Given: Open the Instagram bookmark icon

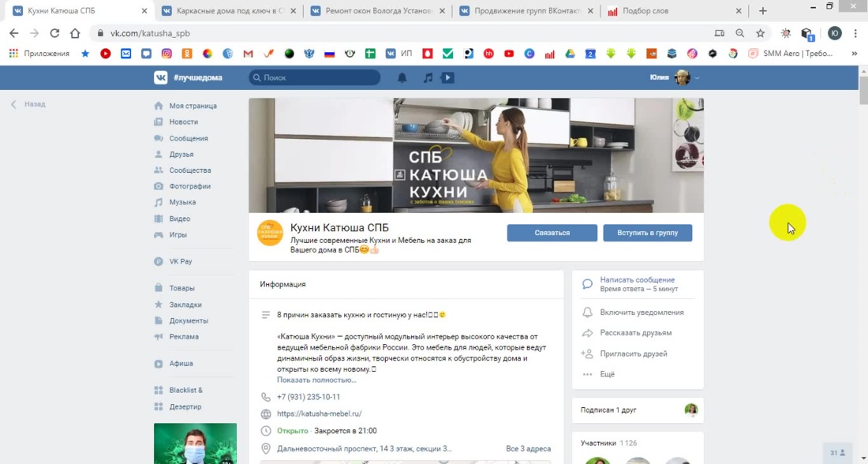Looking at the screenshot, I should [x=165, y=53].
